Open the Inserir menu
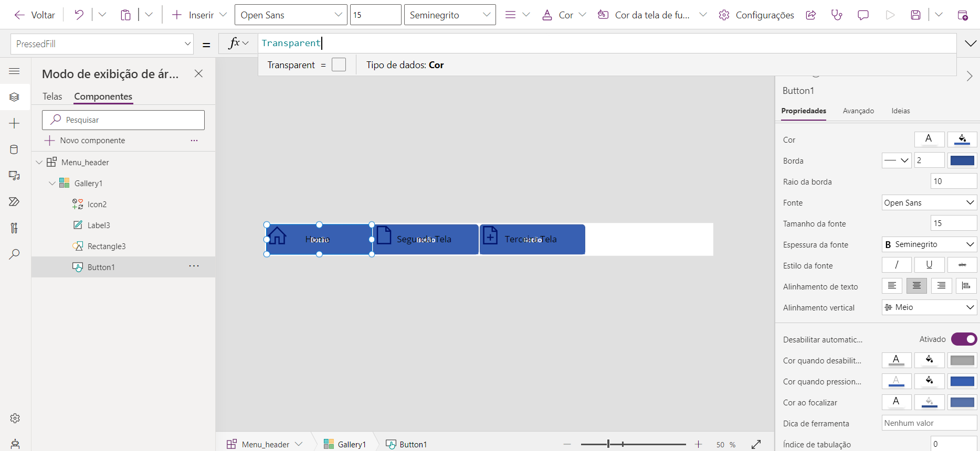 pos(199,15)
